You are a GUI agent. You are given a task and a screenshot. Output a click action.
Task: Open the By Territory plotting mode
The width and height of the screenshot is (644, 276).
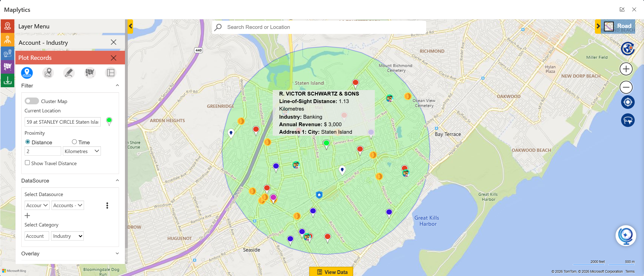[90, 73]
